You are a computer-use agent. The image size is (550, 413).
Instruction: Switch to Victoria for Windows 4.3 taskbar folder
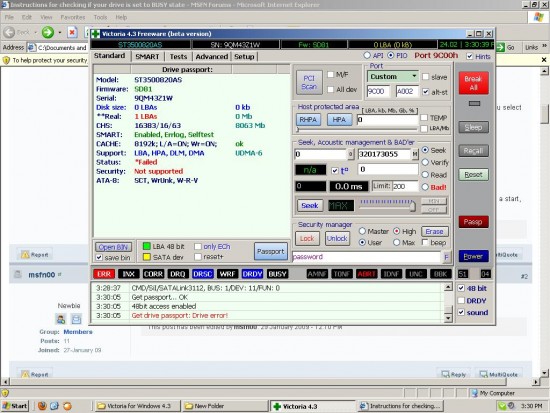coord(138,406)
